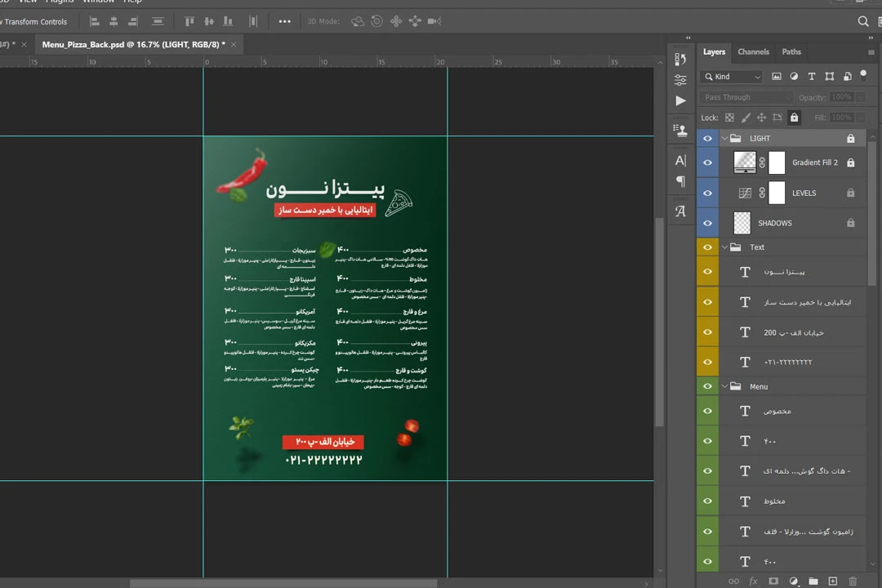
Task: Create a new group folder icon
Action: (x=813, y=581)
